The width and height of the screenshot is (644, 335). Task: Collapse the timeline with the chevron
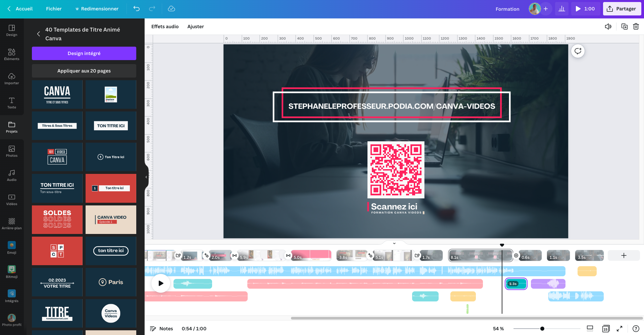click(394, 243)
